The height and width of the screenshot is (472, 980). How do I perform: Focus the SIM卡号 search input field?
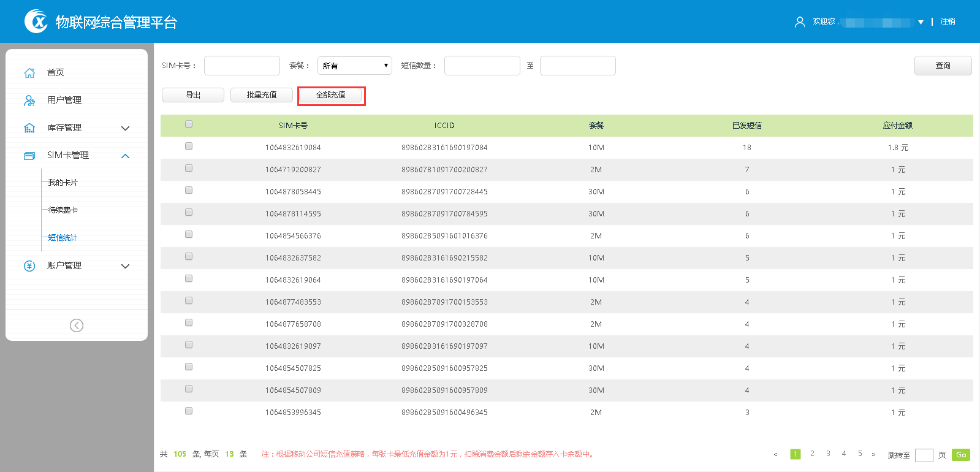[242, 66]
